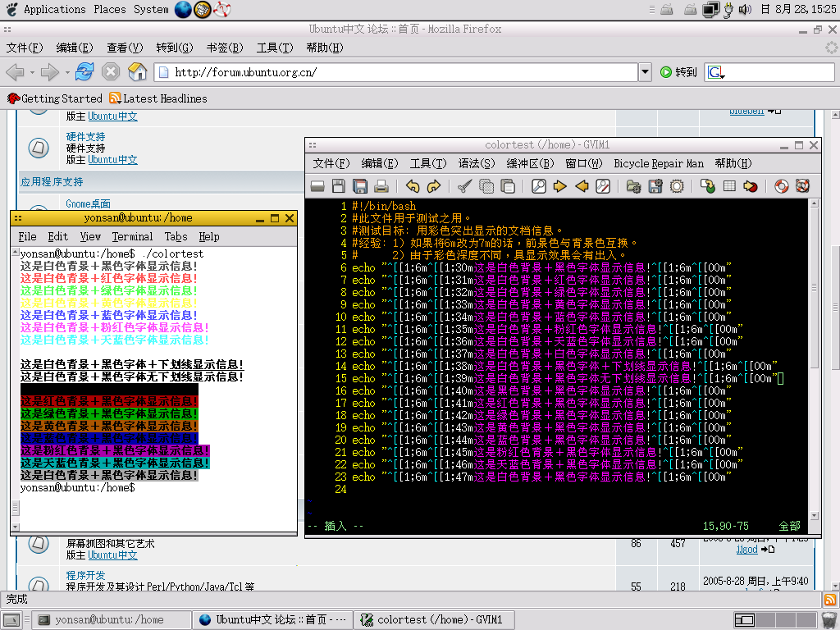The width and height of the screenshot is (840, 630).
Task: Build tags using GVIM grid icon
Action: pyautogui.click(x=729, y=186)
